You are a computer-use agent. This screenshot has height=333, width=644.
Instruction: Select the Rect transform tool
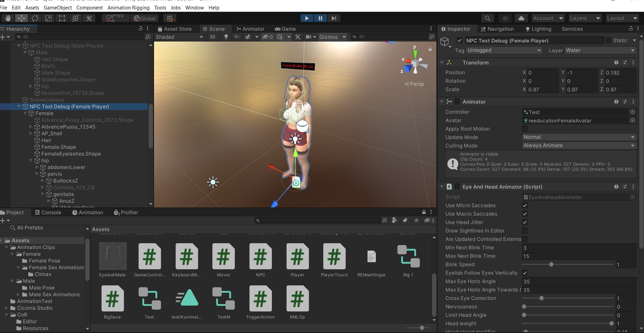(x=62, y=18)
